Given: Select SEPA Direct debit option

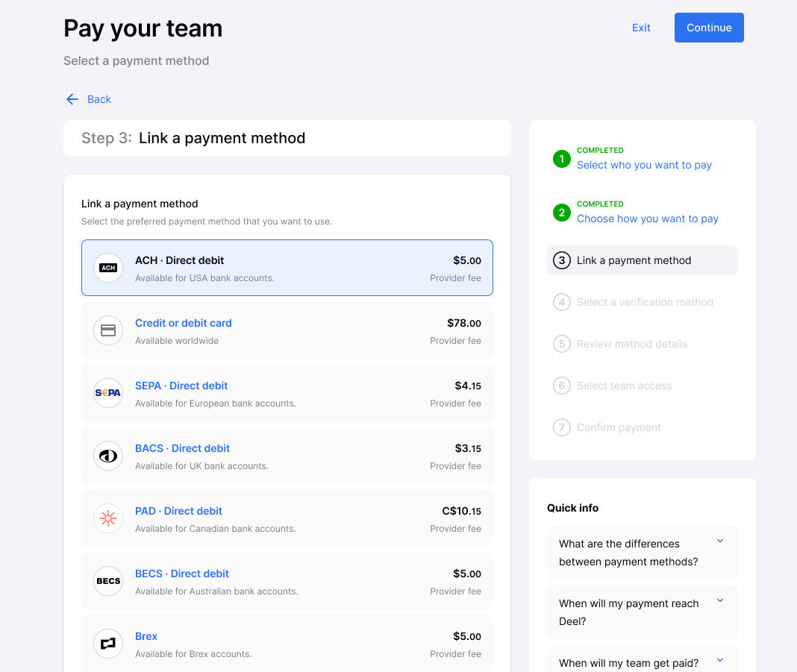Looking at the screenshot, I should tap(181, 386).
